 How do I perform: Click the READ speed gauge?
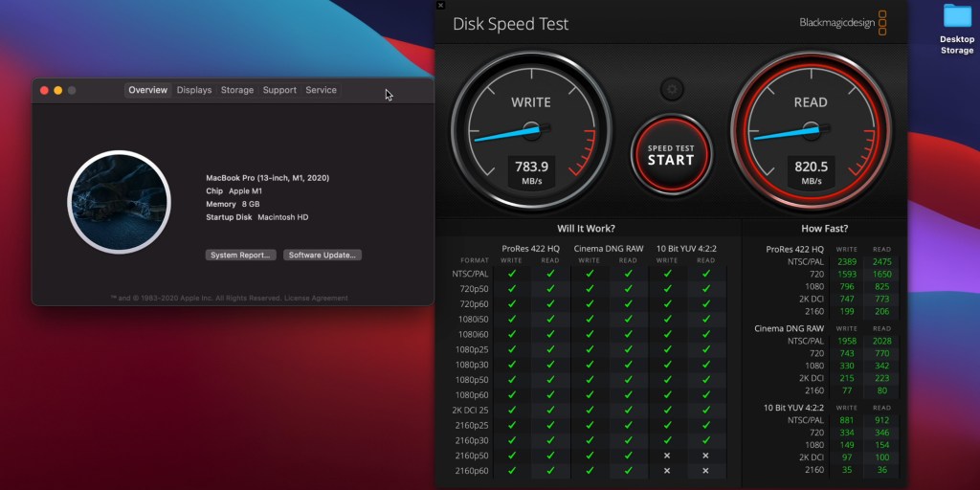pyautogui.click(x=811, y=130)
